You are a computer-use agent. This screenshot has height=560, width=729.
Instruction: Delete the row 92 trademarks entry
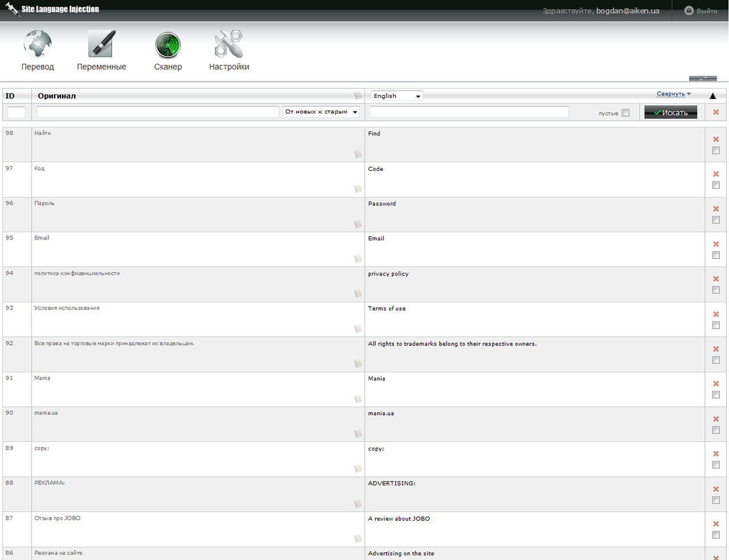pos(716,349)
